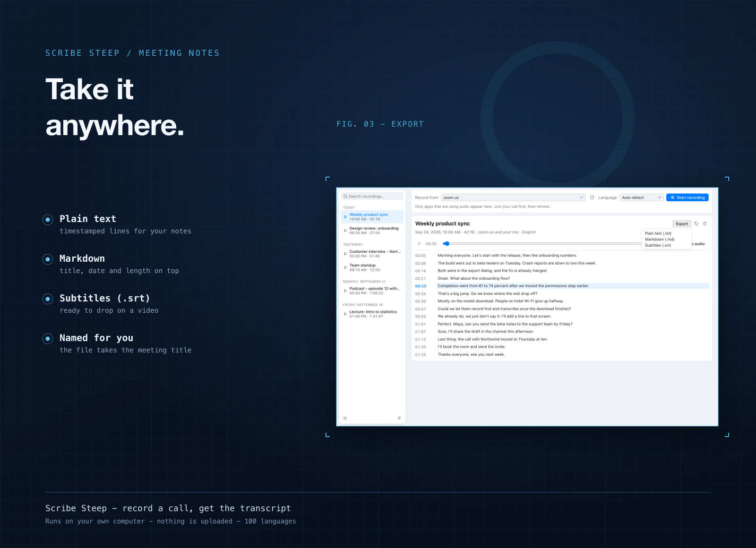756x548 pixels.
Task: Play the Customer interview recording icon
Action: click(x=345, y=254)
